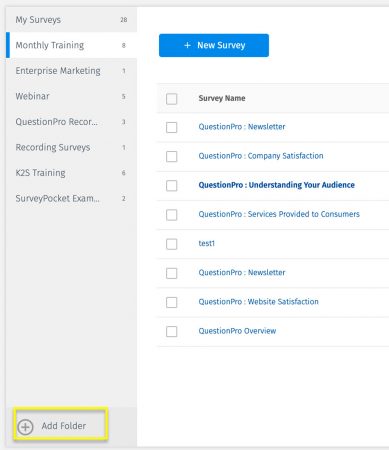This screenshot has height=450, width=389.
Task: Check the box for Company Satisfaction survey
Action: pos(172,156)
